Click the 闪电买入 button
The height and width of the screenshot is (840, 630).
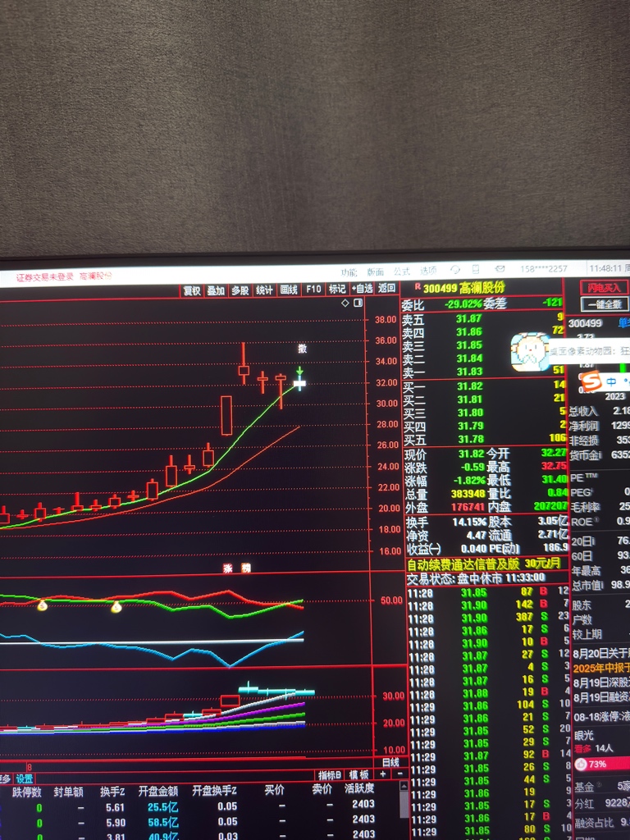click(604, 288)
